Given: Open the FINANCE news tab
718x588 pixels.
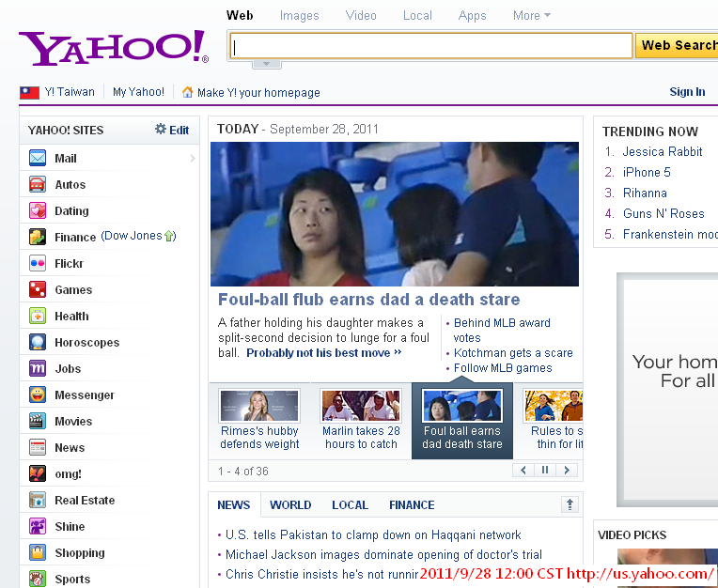Looking at the screenshot, I should tap(412, 504).
